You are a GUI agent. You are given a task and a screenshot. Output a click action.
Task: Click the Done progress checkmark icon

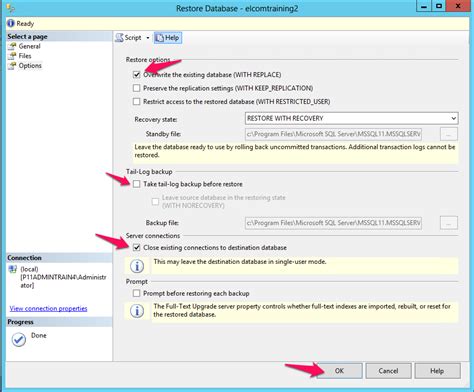(19, 339)
